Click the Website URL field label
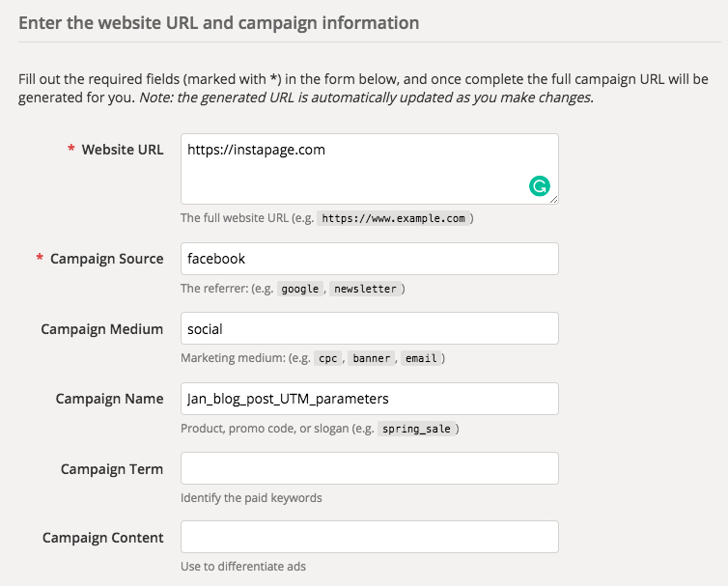The width and height of the screenshot is (728, 586). coord(123,150)
